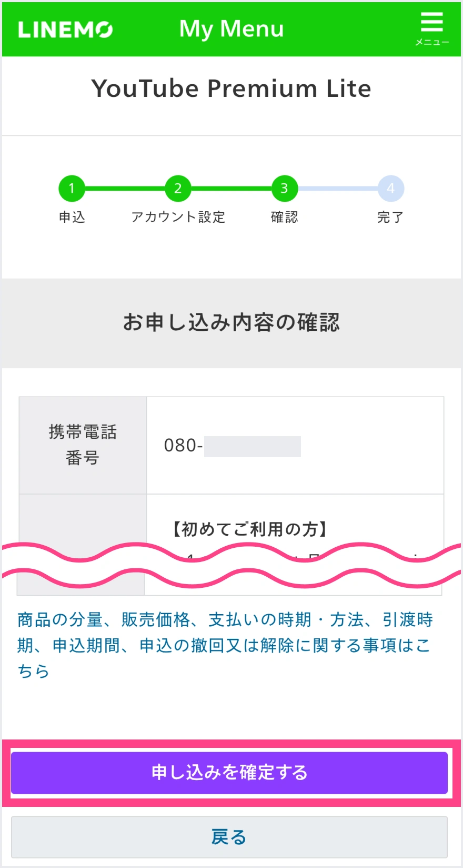Select the アカウント設定 step label
This screenshot has height=868, width=463.
click(178, 217)
